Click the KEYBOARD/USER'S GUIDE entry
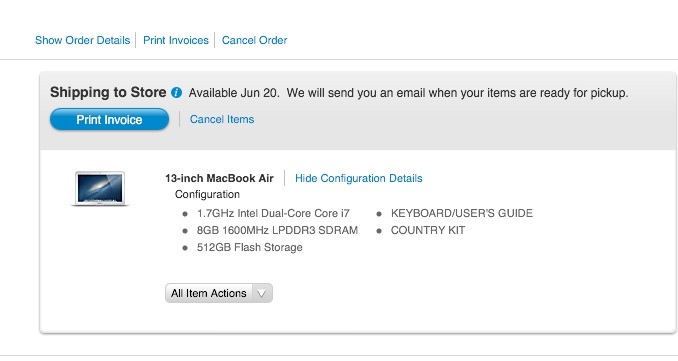 [x=462, y=213]
